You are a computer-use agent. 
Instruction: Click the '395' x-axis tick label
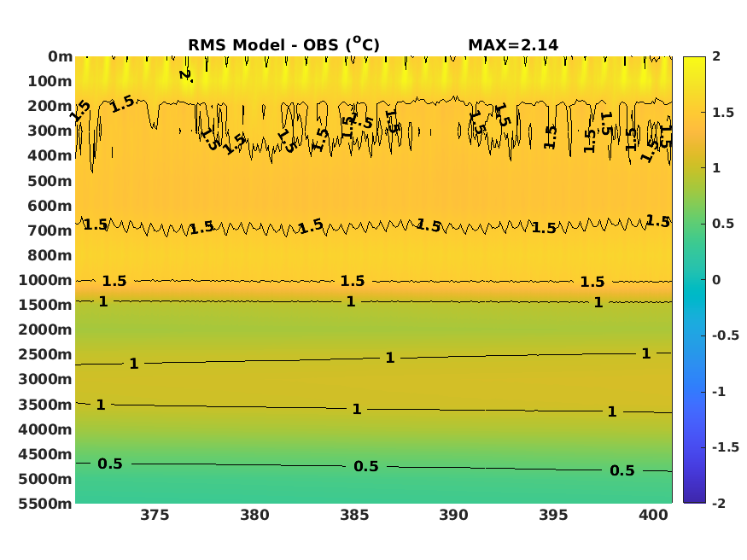pos(553,516)
